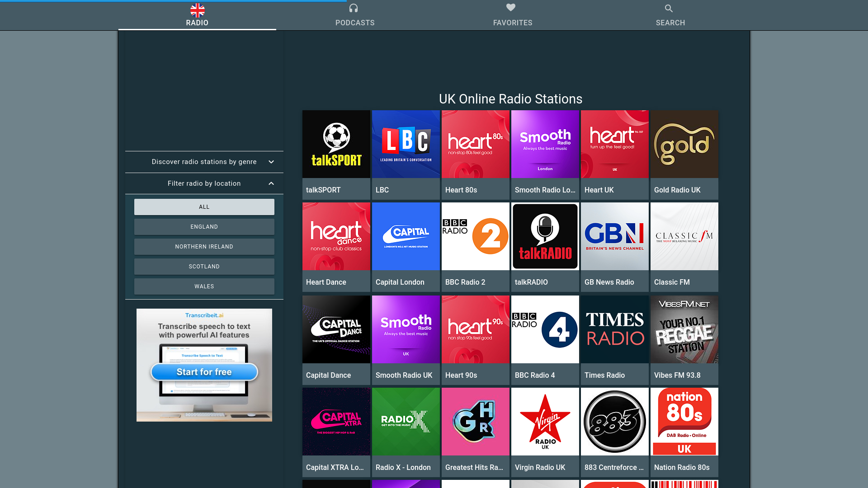The image size is (868, 488).
Task: Switch to the Favorites tab
Action: 513,15
